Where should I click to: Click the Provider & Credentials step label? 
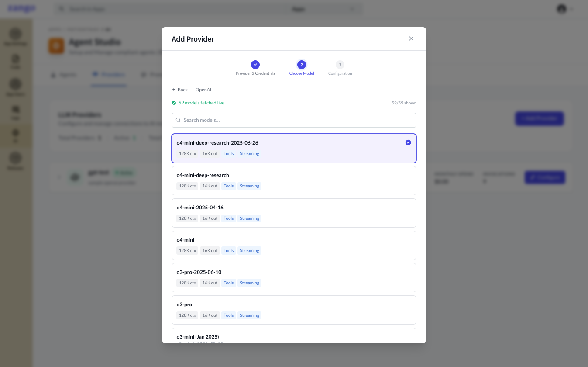255,73
